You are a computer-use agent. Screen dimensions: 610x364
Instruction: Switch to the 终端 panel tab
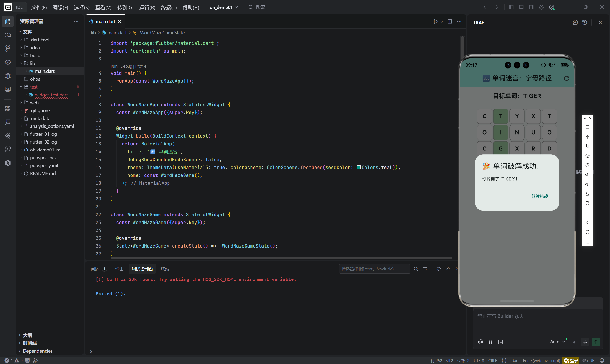165,269
